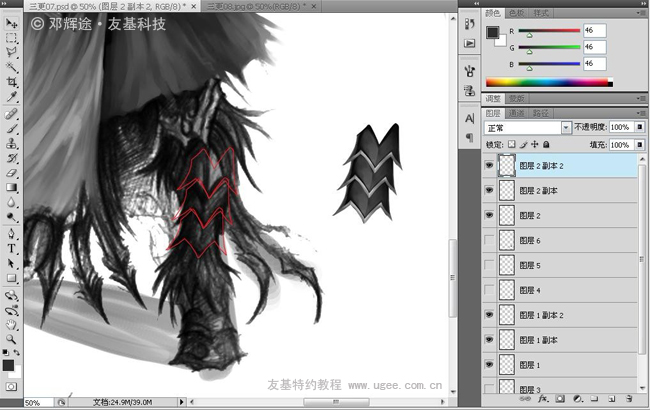Hide layer 图层 2 副本 2
The image size is (650, 410).
click(489, 166)
